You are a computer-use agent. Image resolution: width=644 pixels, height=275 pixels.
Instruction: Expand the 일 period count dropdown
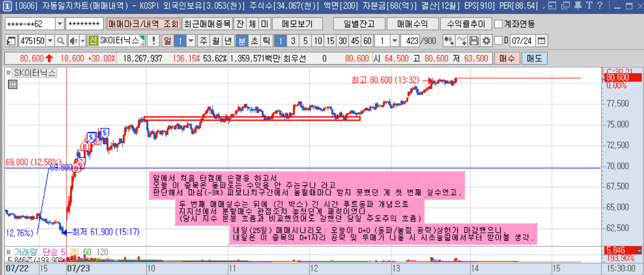coord(191,41)
